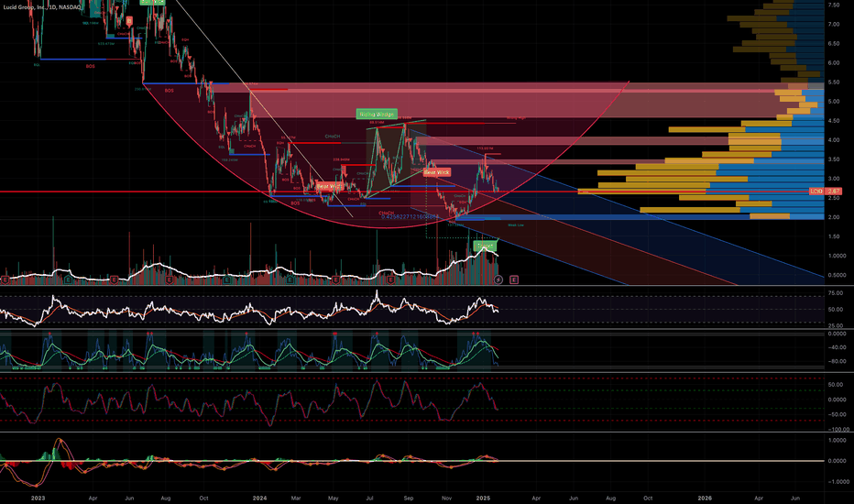Click the BOS label near early 2023

(90, 67)
